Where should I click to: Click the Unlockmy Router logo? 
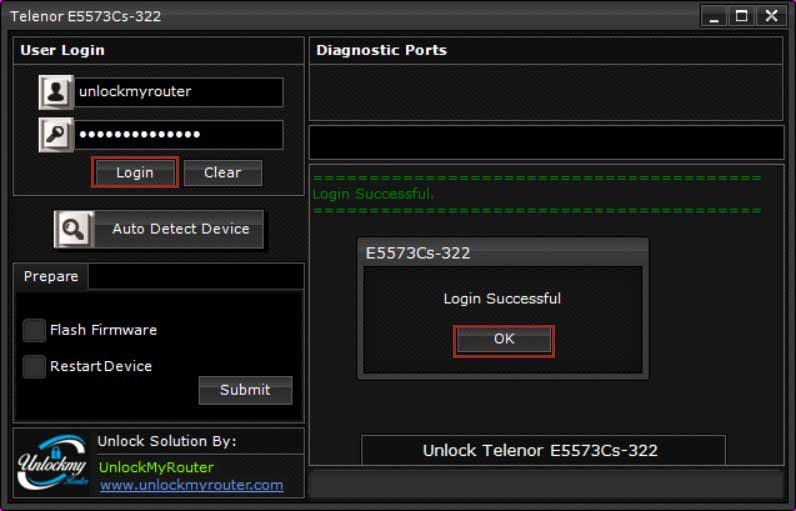point(52,462)
